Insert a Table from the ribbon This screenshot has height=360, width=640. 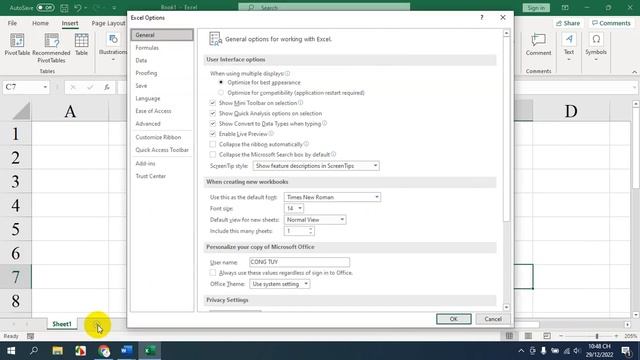click(x=81, y=44)
